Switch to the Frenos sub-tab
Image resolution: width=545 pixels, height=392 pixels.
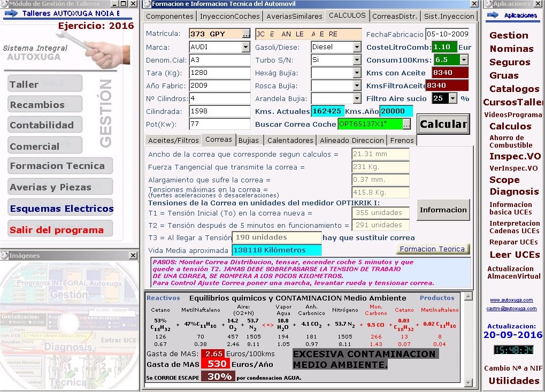[402, 140]
